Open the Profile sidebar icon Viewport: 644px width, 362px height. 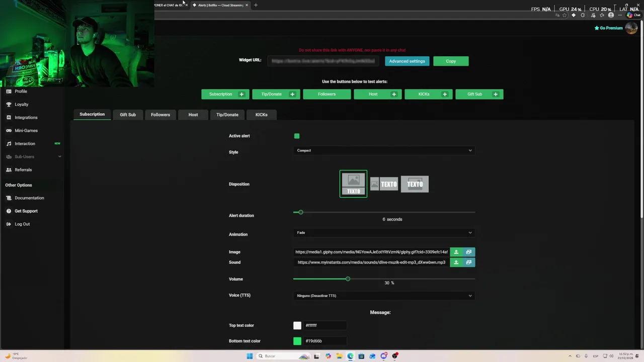coord(9,92)
